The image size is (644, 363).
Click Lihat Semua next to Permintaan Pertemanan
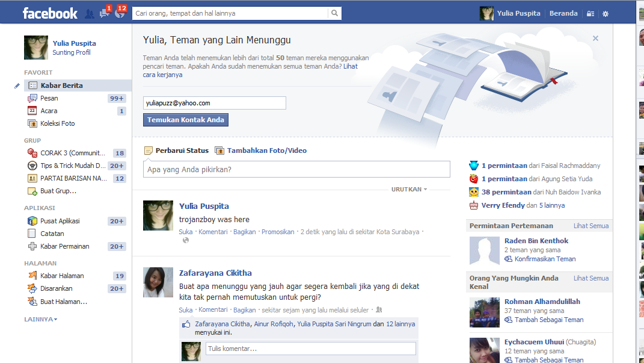point(591,226)
